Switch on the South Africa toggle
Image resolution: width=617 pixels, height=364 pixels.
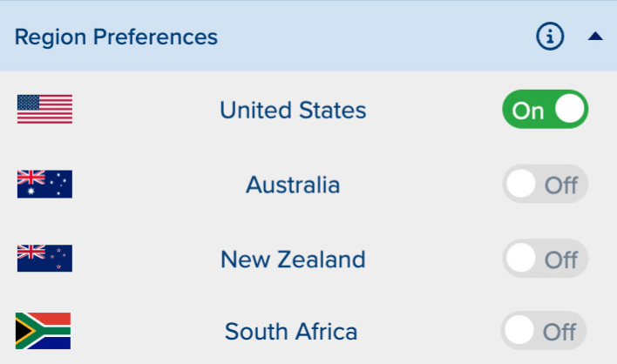coord(544,331)
